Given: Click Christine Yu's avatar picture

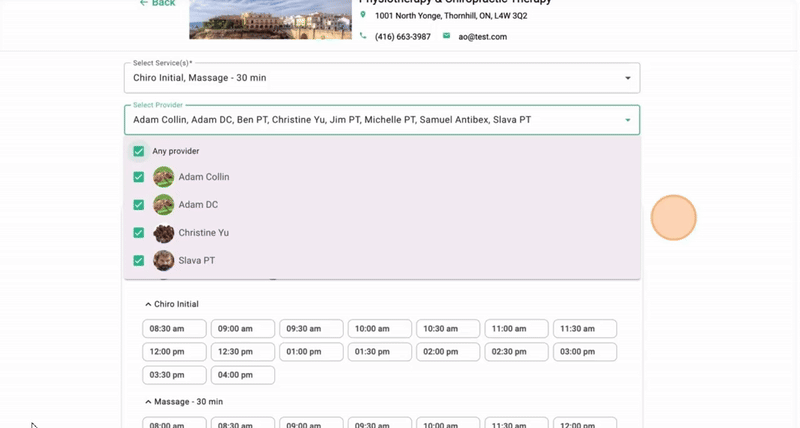Looking at the screenshot, I should (163, 233).
